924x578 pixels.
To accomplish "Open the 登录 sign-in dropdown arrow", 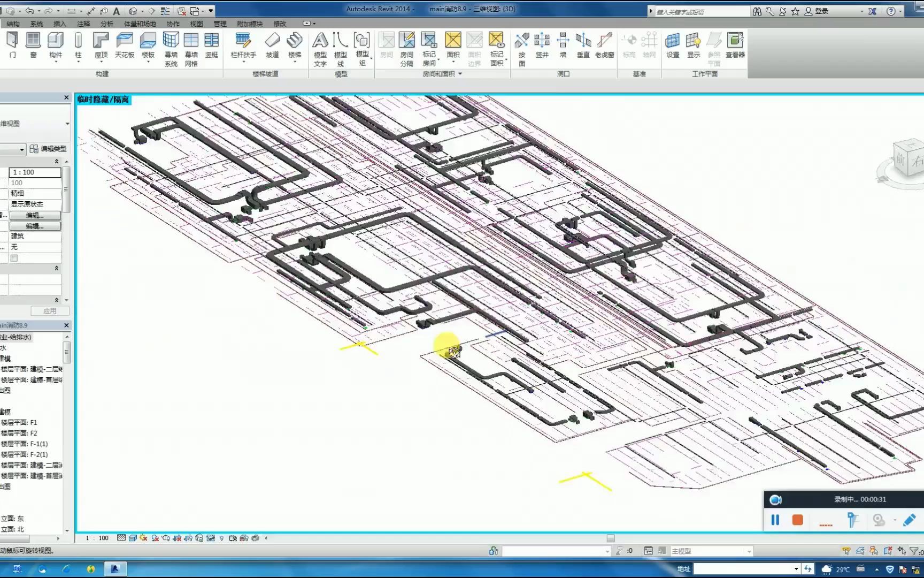I will pos(861,11).
